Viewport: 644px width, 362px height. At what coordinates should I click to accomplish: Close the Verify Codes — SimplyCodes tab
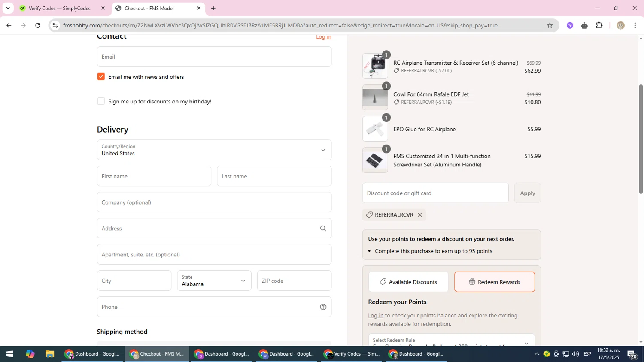pos(103,8)
